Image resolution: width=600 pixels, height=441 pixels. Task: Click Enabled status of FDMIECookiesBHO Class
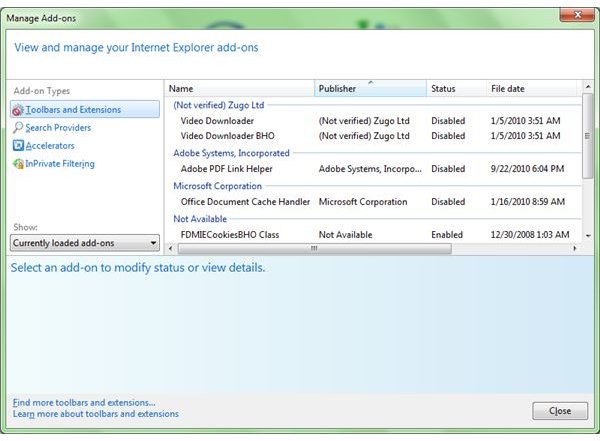[x=447, y=234]
